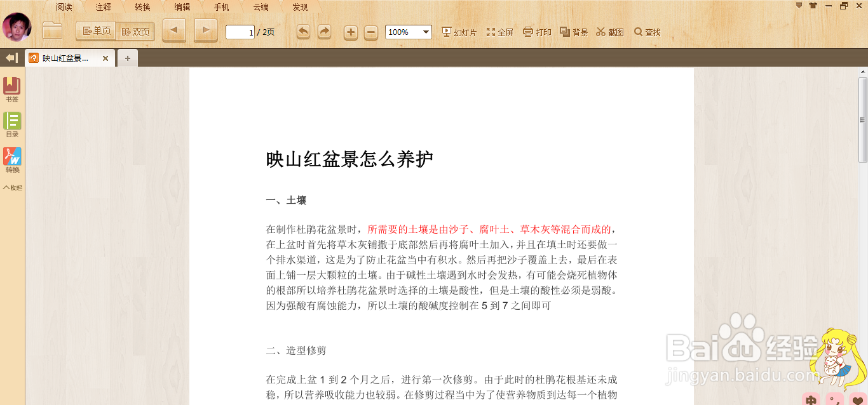Open the 背景 background options

pyautogui.click(x=574, y=32)
